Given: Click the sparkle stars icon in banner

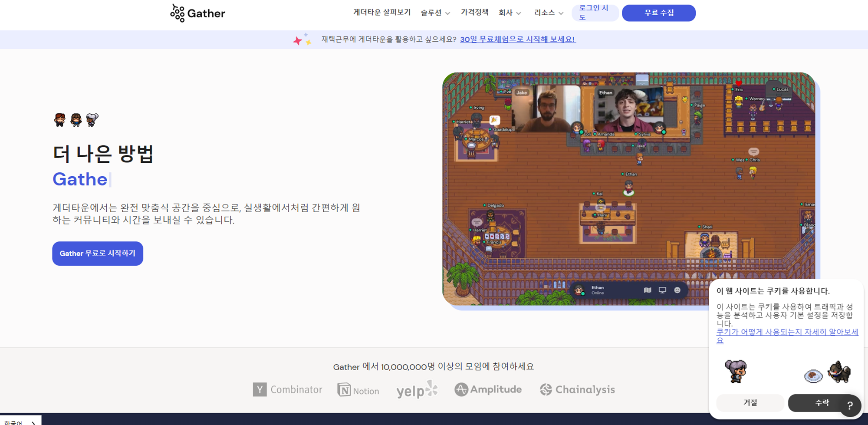Looking at the screenshot, I should [x=302, y=39].
